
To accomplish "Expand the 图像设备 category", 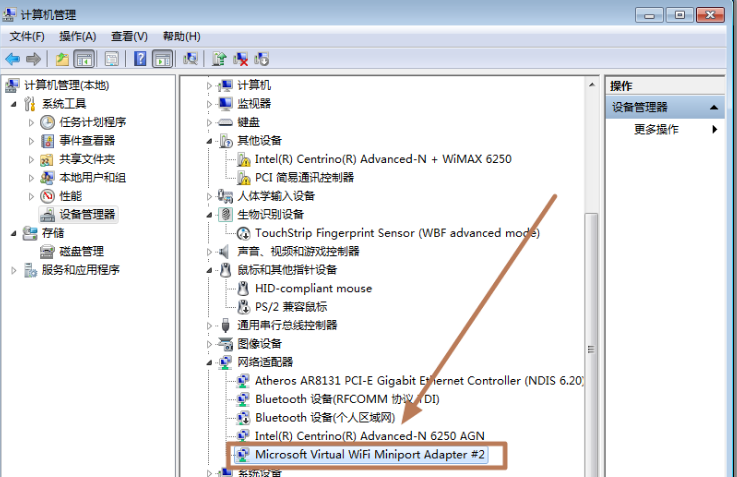I will tap(209, 344).
